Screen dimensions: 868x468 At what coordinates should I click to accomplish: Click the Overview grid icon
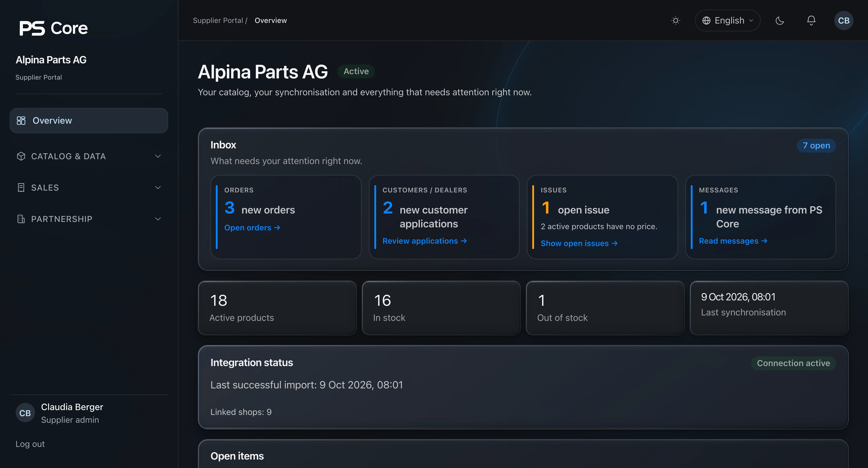point(21,120)
